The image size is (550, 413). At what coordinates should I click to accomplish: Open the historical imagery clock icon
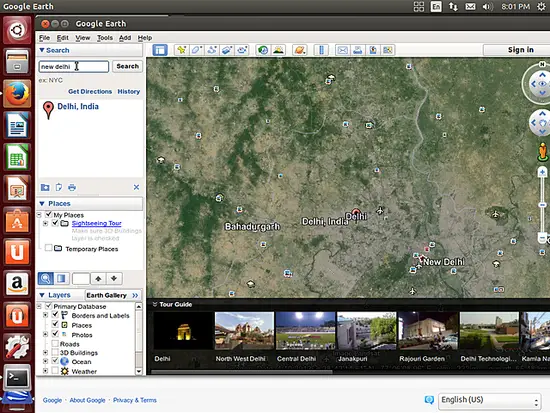[263, 50]
